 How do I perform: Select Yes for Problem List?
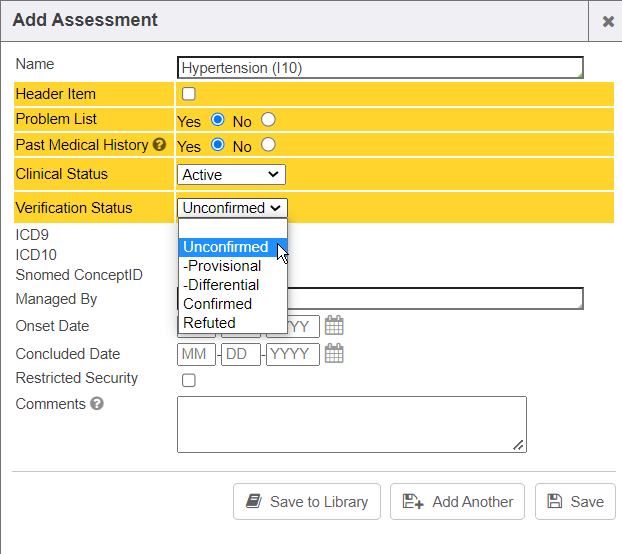218,120
